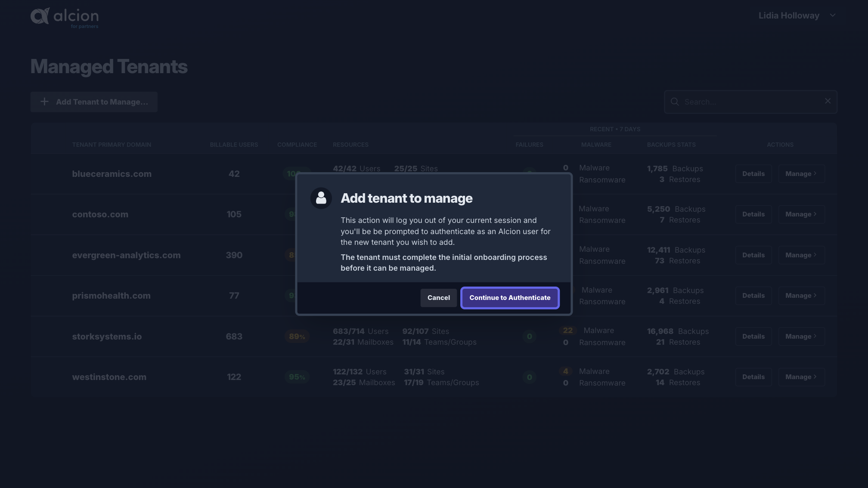Select Details for westinstone.com

tap(753, 377)
